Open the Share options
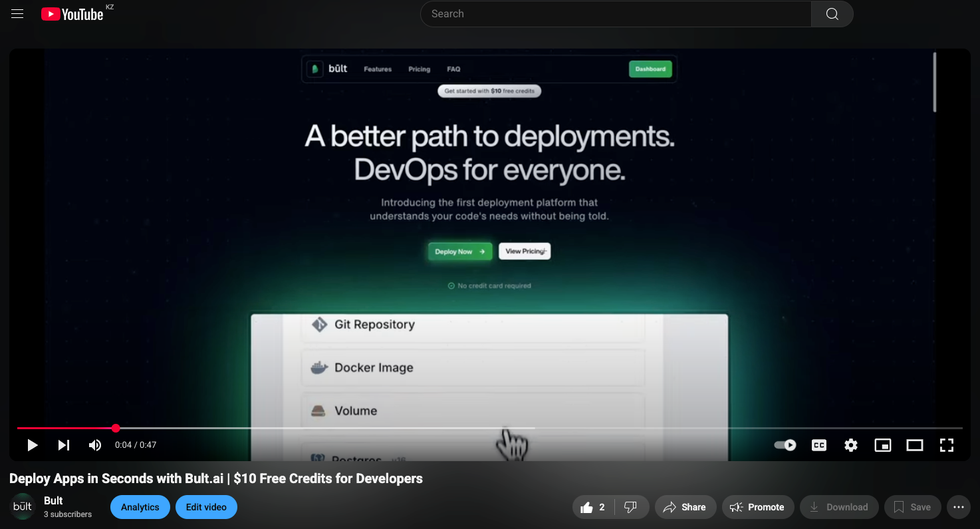The height and width of the screenshot is (529, 980). (685, 506)
